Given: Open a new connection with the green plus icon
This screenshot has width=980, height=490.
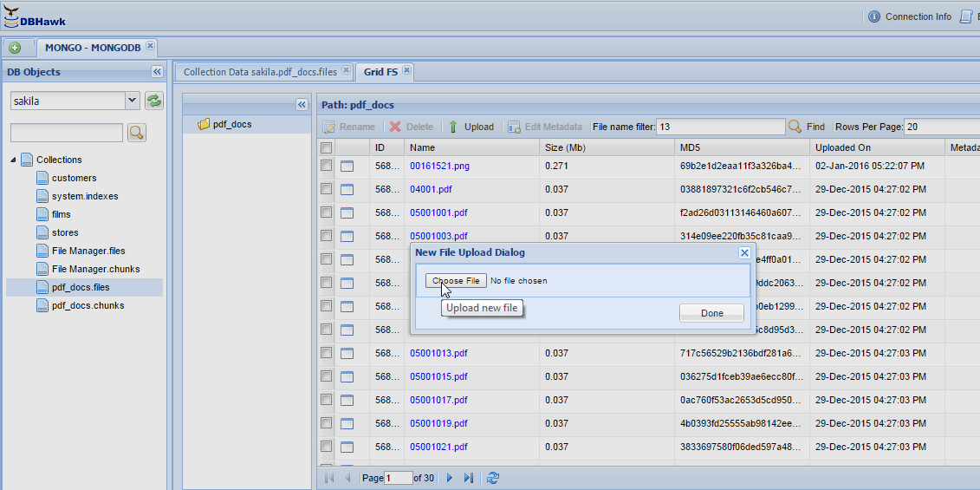Looking at the screenshot, I should click(x=15, y=48).
